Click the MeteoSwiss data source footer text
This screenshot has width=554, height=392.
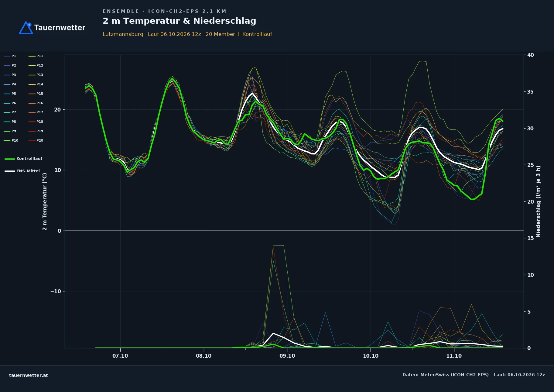(x=474, y=375)
